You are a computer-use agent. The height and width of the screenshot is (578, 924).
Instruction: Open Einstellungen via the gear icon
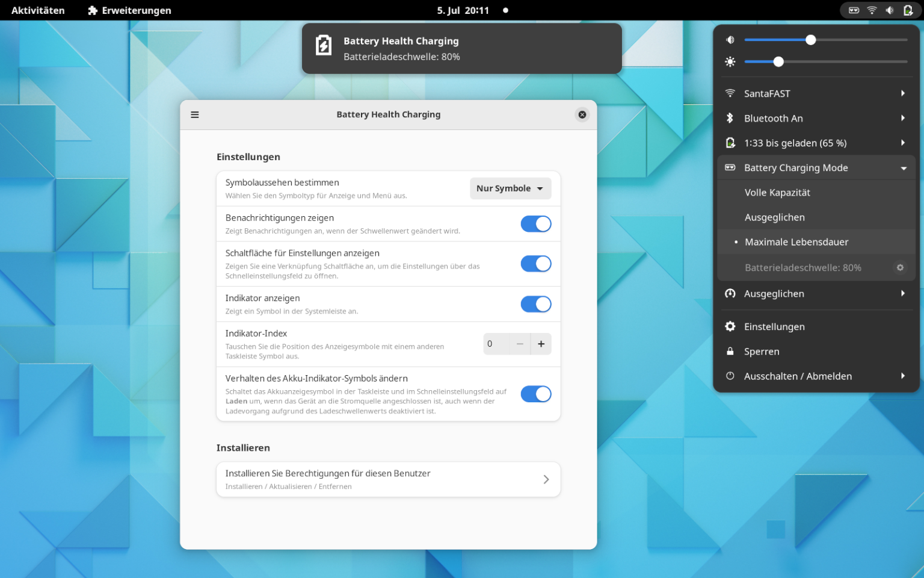coord(730,326)
